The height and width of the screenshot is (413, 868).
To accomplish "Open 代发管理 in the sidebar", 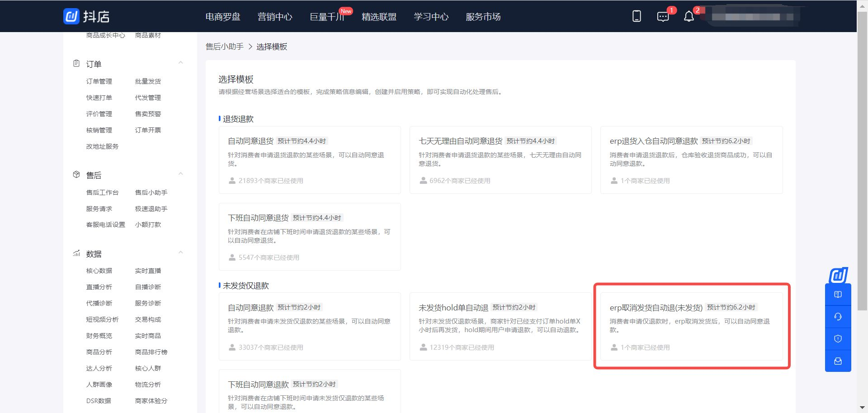I will point(148,98).
